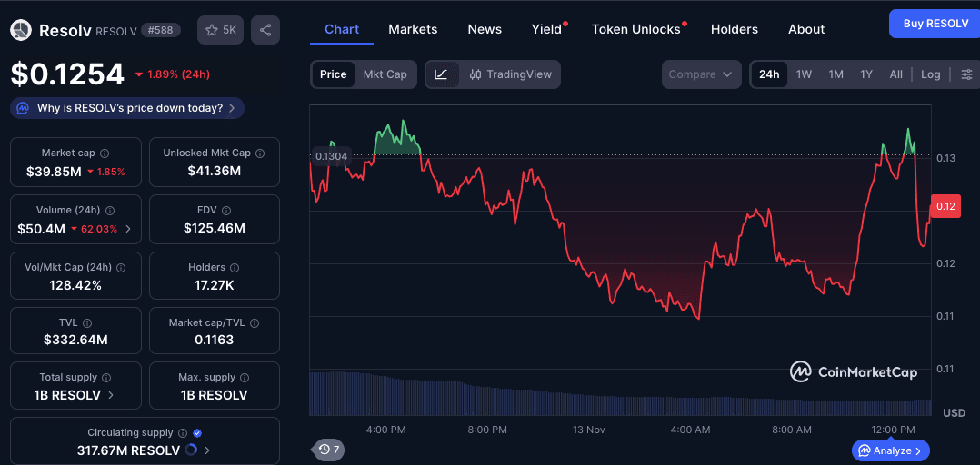Select the All time range
The image size is (980, 465).
(x=896, y=74)
